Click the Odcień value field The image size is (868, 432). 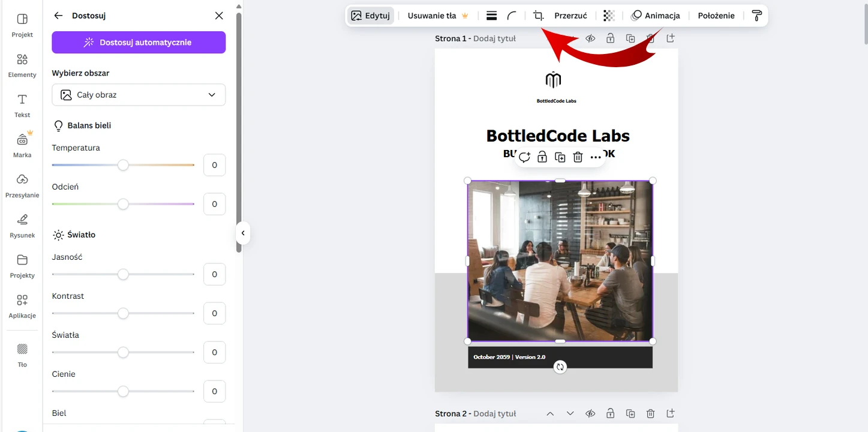214,204
